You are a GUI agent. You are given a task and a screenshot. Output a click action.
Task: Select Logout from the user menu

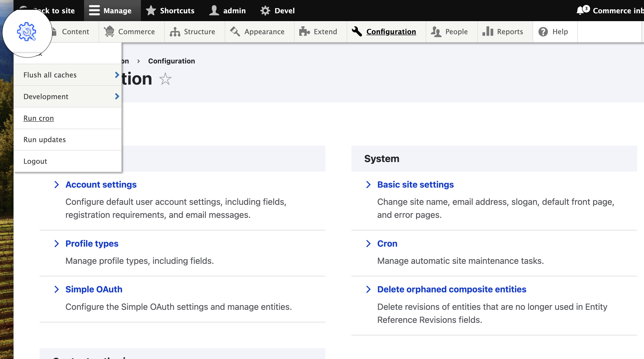[x=35, y=161]
